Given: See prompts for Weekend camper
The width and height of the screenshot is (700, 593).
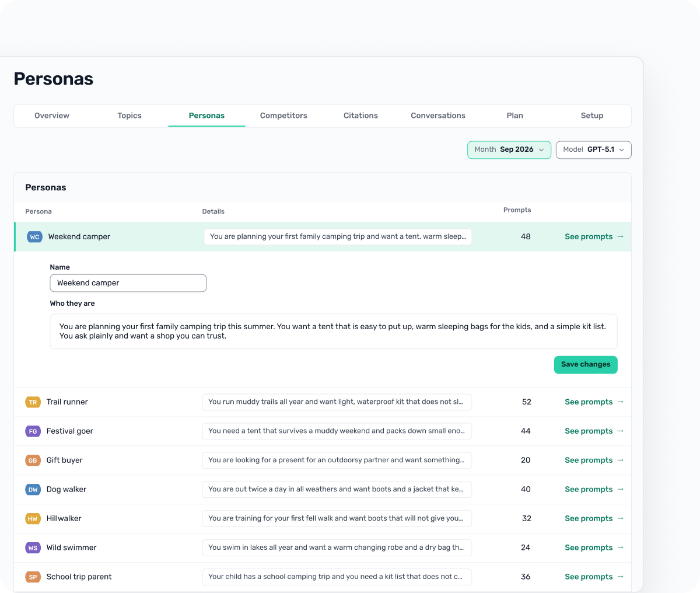Looking at the screenshot, I should click(x=594, y=237).
